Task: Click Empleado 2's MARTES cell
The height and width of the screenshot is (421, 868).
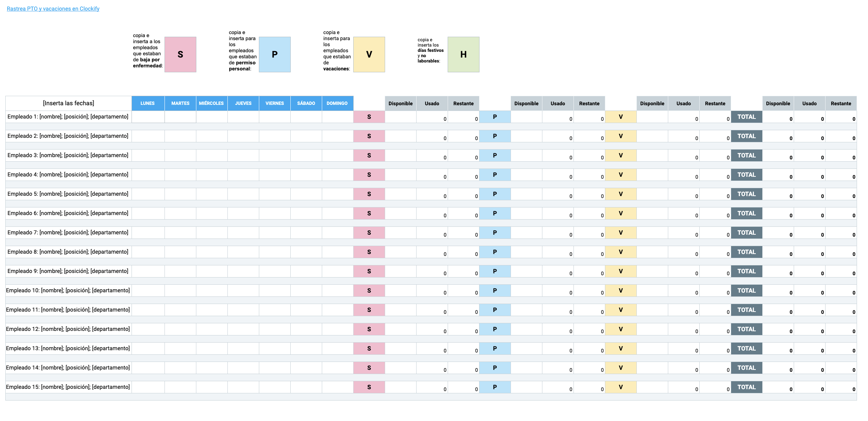Action: (180, 136)
